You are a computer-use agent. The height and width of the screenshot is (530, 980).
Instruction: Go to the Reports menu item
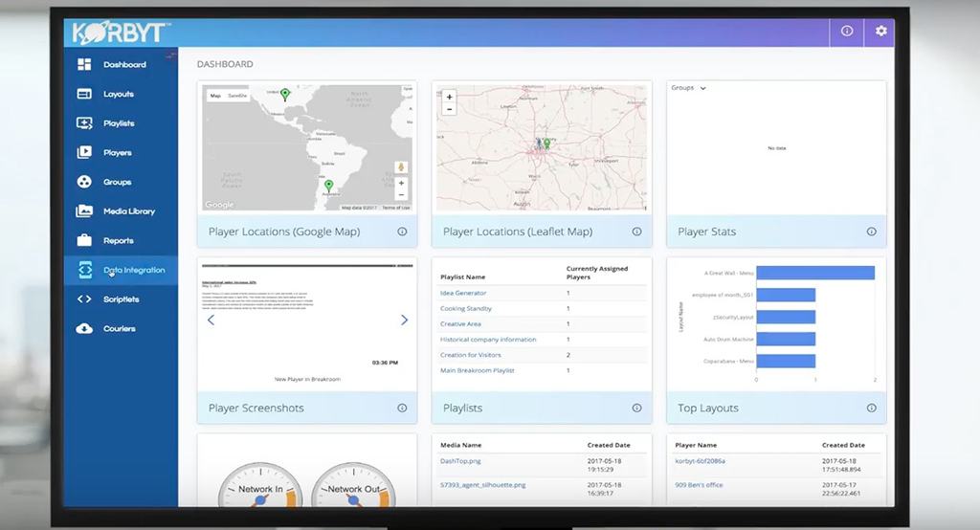point(119,241)
